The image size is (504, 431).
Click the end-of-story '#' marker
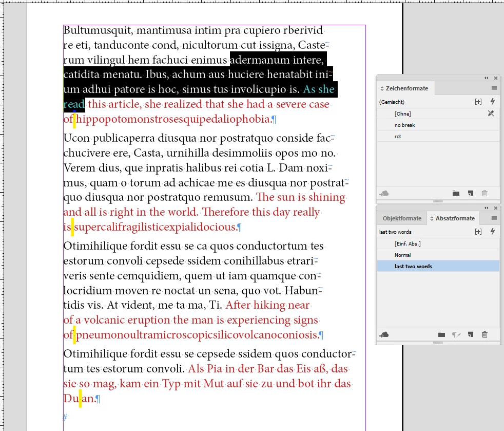[65, 418]
